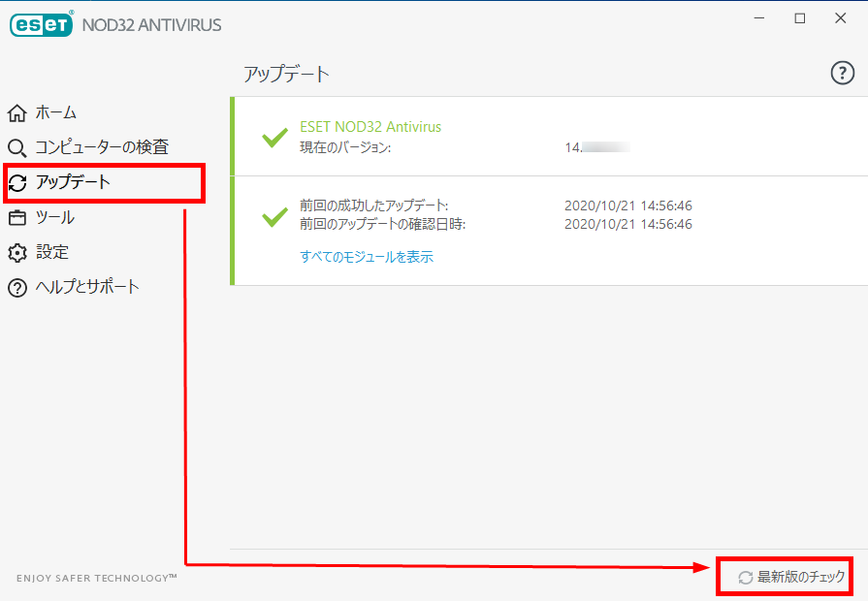Click green checkmark beside last successful update
Image resolution: width=868 pixels, height=601 pixels.
274,216
